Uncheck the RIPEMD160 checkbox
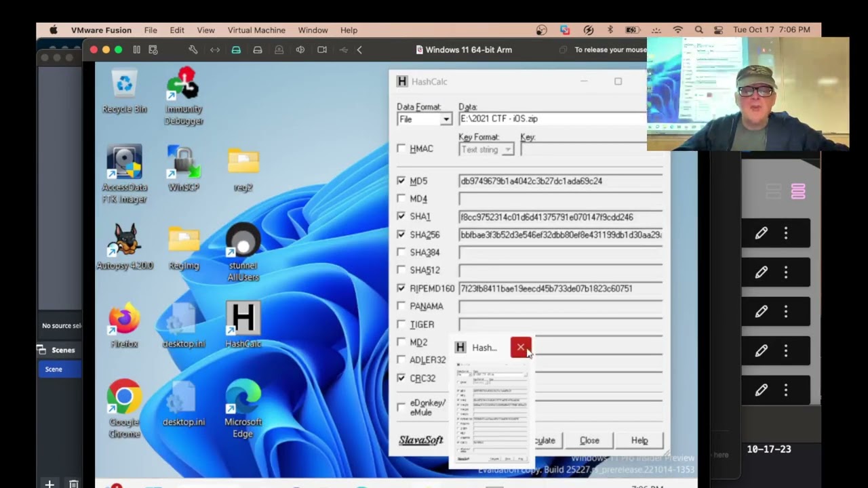 pos(401,288)
